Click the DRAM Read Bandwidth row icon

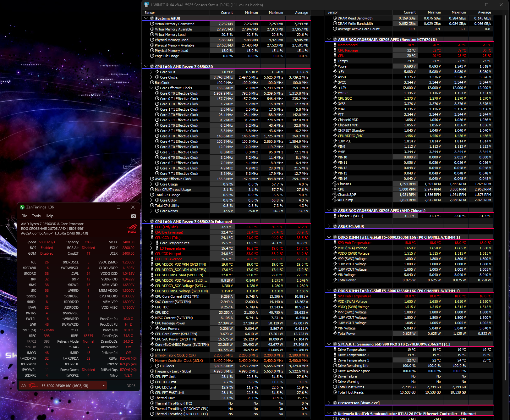tap(335, 18)
